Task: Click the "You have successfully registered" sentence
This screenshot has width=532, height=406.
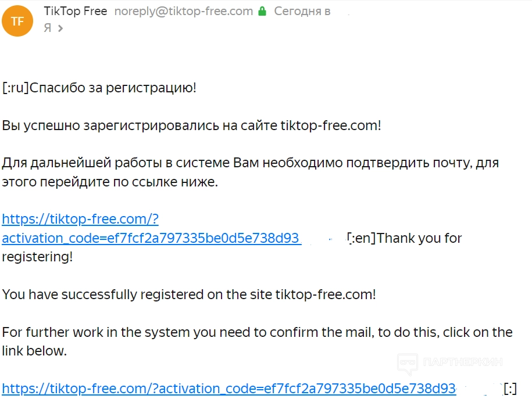Action: tap(189, 294)
